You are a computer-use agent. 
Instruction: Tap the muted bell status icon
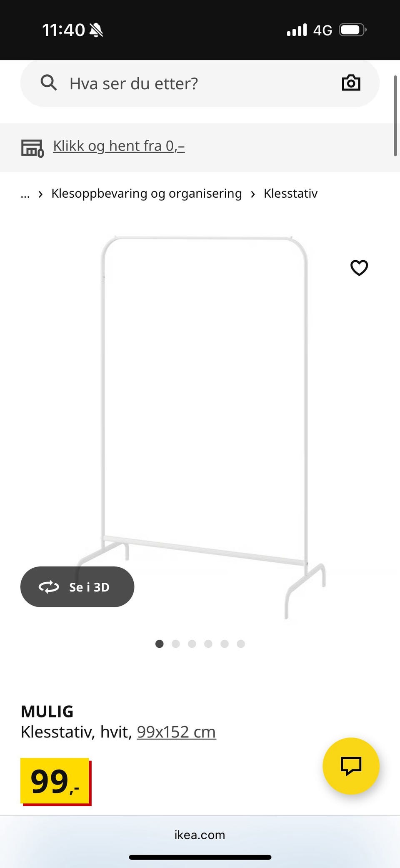coord(96,30)
